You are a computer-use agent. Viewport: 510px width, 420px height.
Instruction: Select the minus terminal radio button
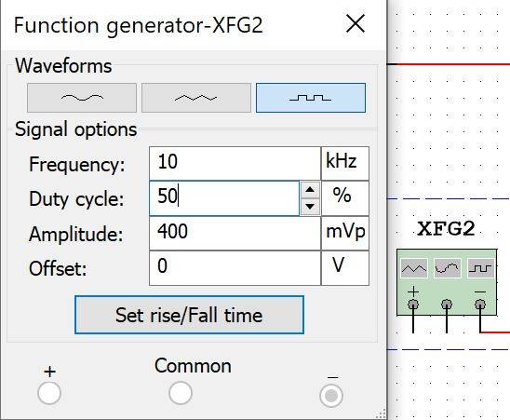click(x=331, y=396)
